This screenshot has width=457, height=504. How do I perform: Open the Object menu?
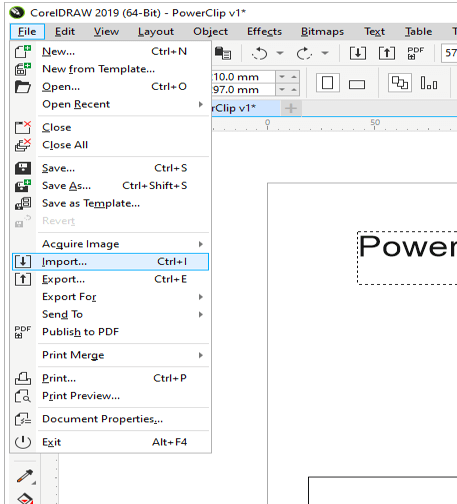pos(211,32)
